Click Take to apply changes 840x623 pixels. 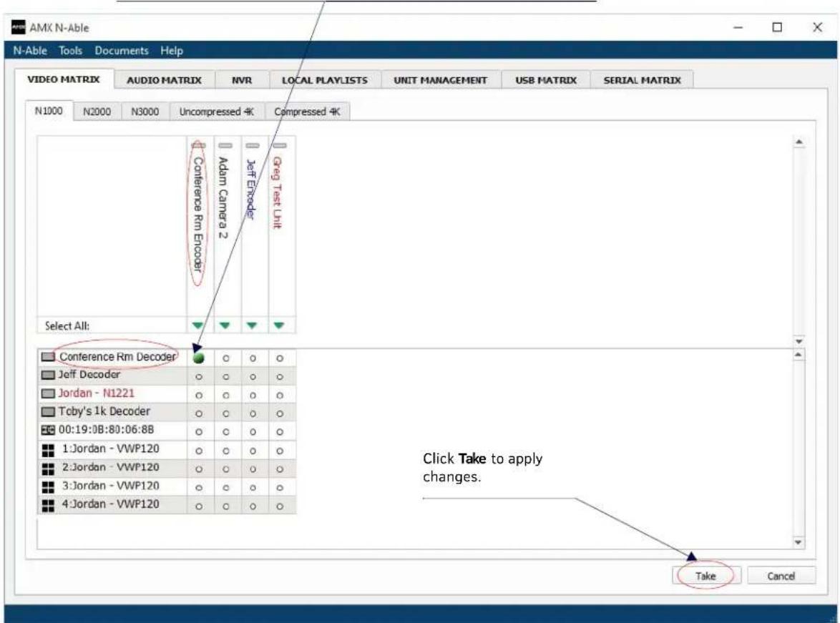coord(705,576)
